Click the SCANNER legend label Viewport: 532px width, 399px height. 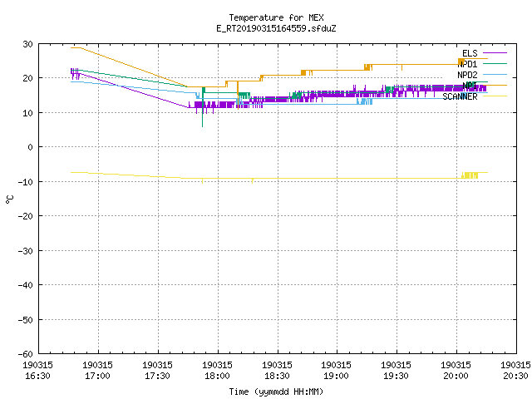click(460, 96)
